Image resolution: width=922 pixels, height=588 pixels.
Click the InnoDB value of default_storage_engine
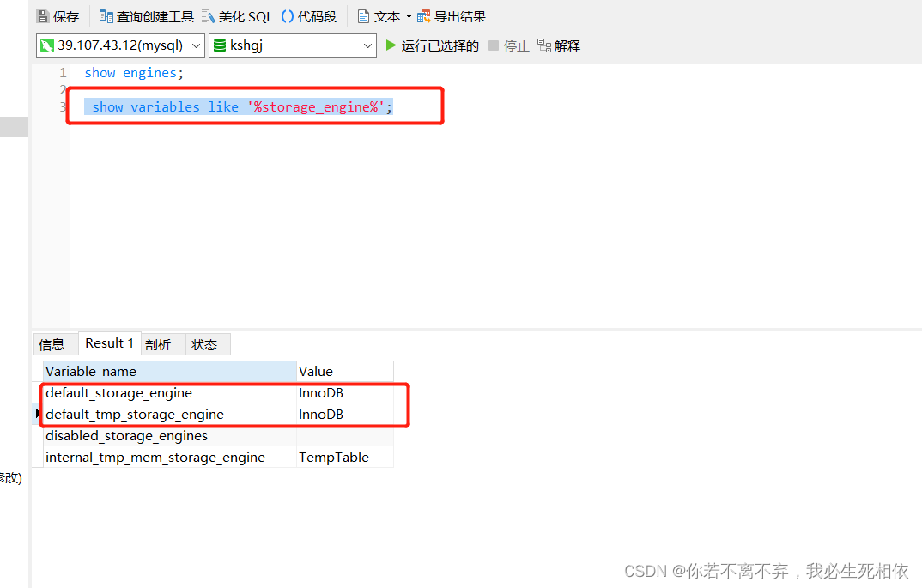pos(345,393)
